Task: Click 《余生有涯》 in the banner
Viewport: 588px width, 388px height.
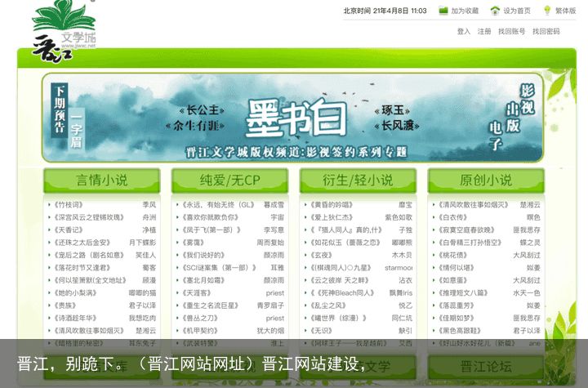Action: pyautogui.click(x=195, y=126)
